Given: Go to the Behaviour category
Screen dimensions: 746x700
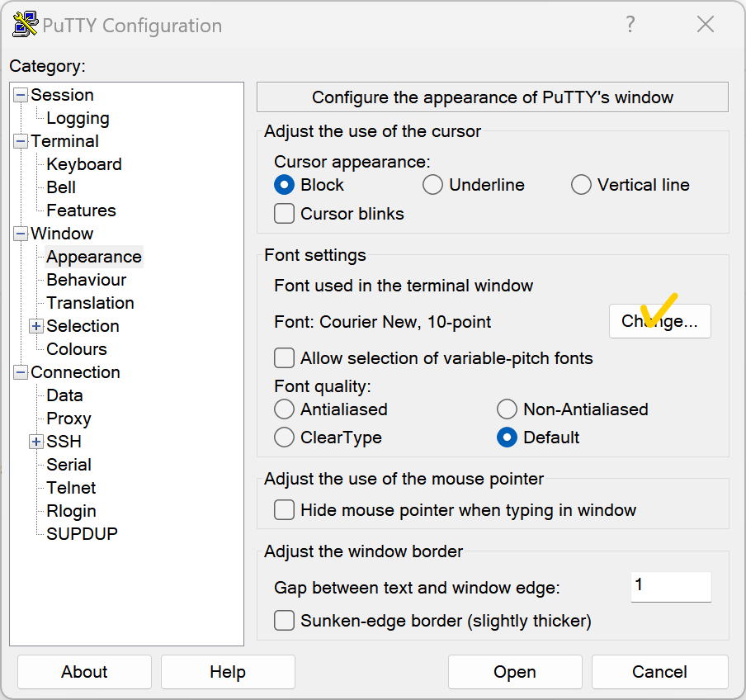Looking at the screenshot, I should pyautogui.click(x=87, y=280).
